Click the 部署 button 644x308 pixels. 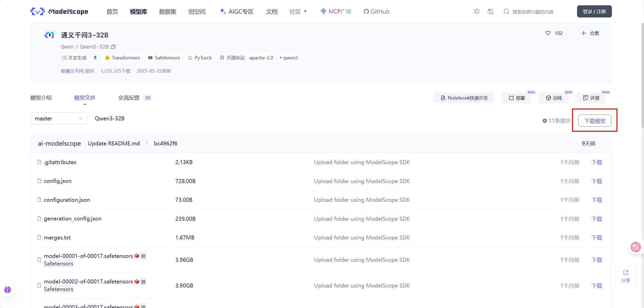click(516, 98)
